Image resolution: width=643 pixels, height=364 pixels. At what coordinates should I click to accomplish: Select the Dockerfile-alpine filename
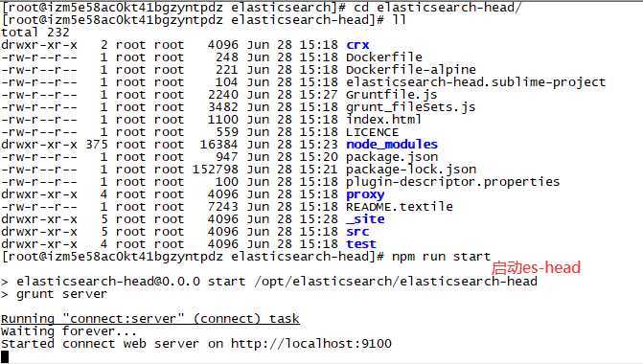[411, 69]
